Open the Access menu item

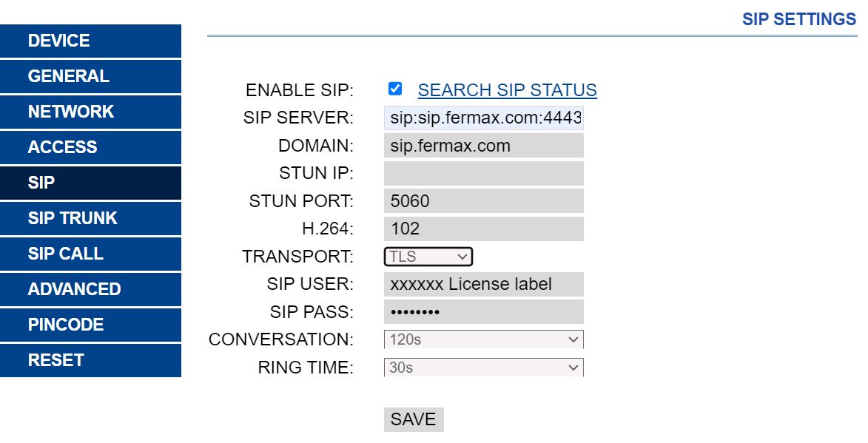(91, 147)
